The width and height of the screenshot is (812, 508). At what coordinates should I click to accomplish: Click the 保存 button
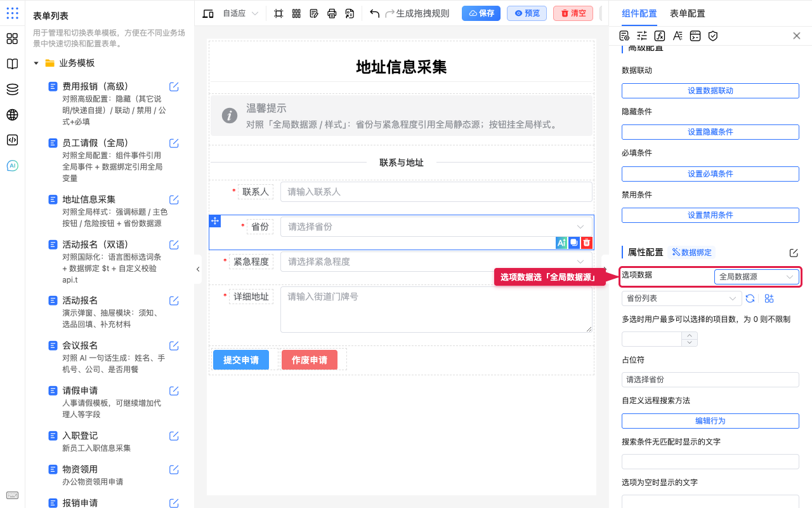pyautogui.click(x=481, y=13)
